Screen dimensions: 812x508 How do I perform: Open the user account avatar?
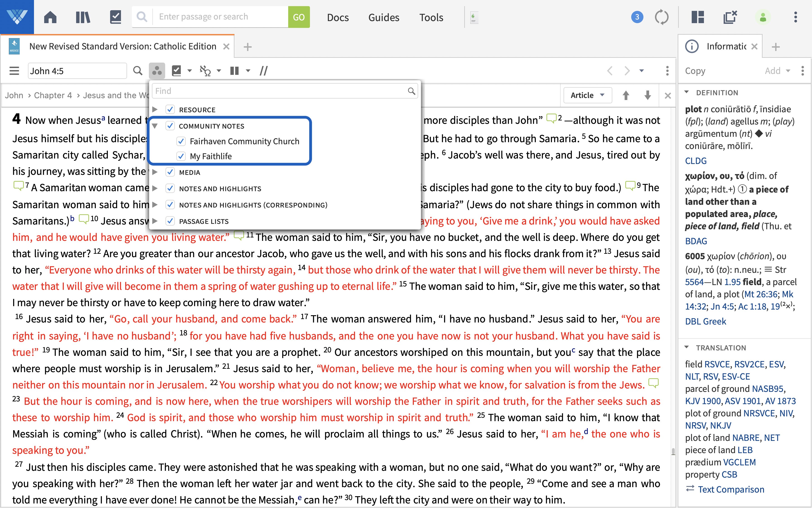coord(763,17)
